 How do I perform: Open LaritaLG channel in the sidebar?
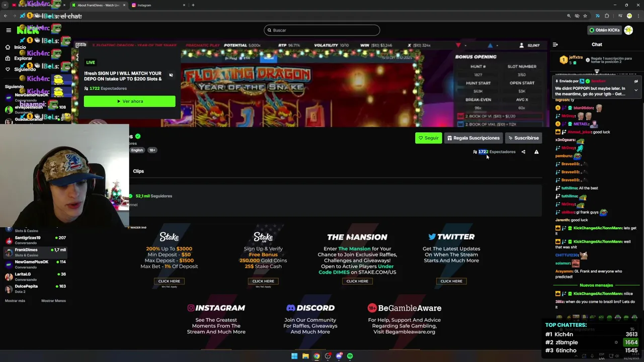(x=35, y=277)
